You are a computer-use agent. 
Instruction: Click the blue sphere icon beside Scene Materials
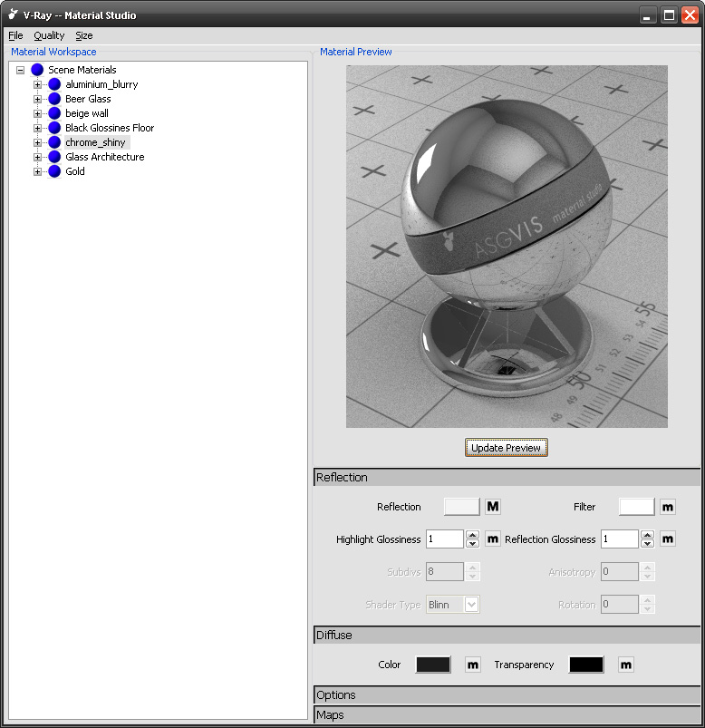[37, 70]
